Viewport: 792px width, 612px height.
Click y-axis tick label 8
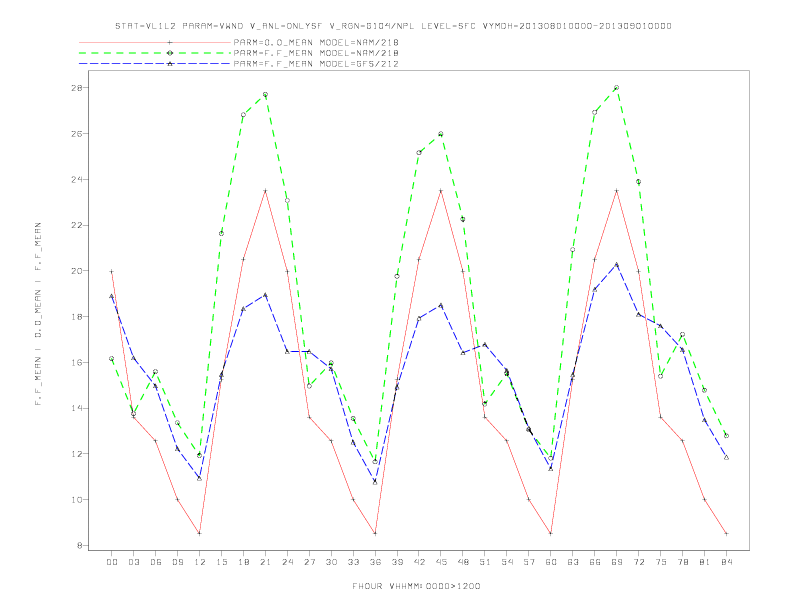(80, 545)
